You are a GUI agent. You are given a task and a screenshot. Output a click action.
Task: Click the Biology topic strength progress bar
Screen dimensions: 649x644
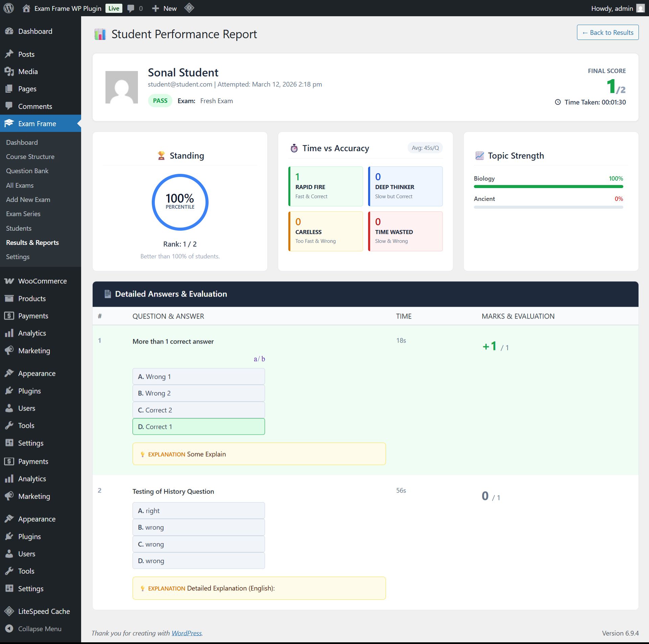tap(548, 186)
